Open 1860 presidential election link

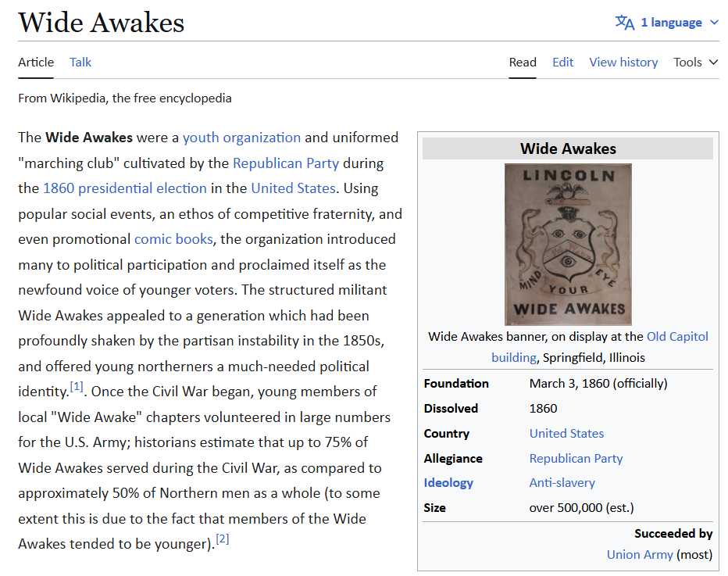click(125, 188)
